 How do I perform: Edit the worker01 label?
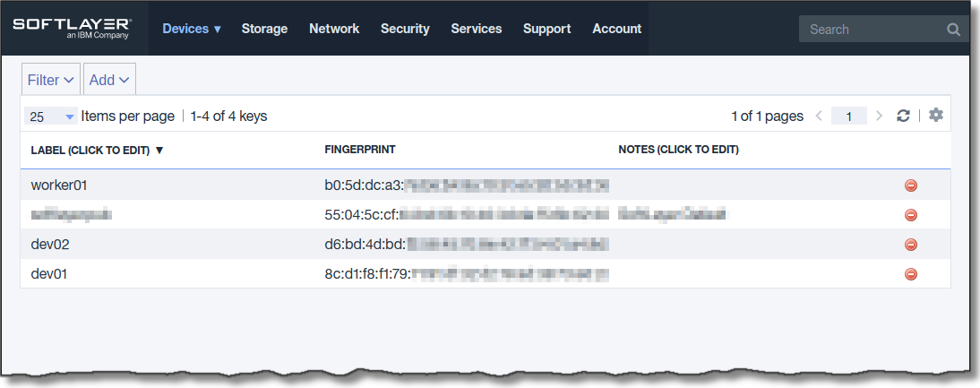(x=59, y=185)
